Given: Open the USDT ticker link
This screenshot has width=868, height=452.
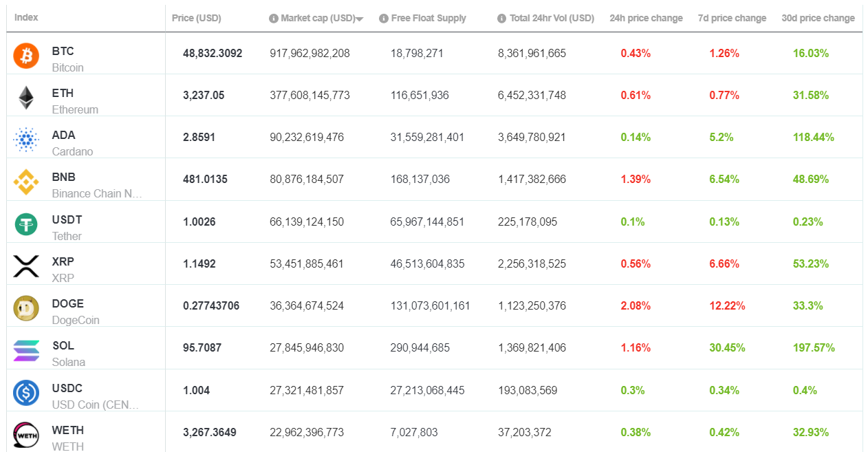Looking at the screenshot, I should point(67,219).
